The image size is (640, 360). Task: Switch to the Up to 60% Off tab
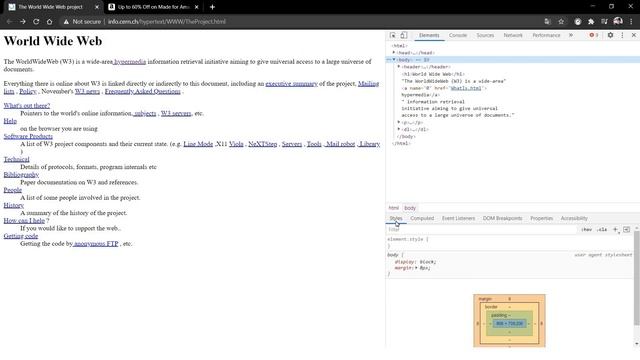point(153,7)
